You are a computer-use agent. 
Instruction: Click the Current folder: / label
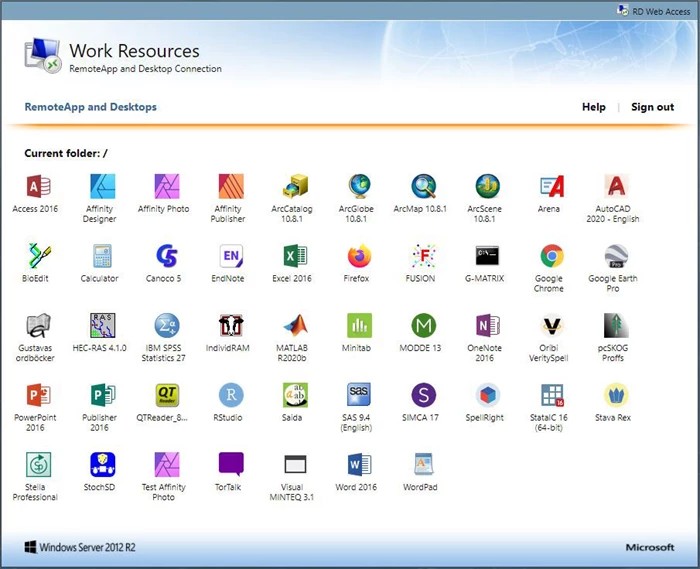66,154
